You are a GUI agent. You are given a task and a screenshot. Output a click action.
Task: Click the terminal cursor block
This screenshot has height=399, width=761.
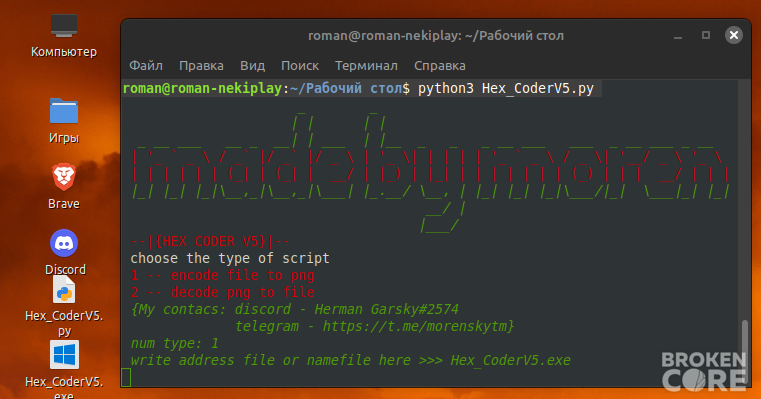126,377
